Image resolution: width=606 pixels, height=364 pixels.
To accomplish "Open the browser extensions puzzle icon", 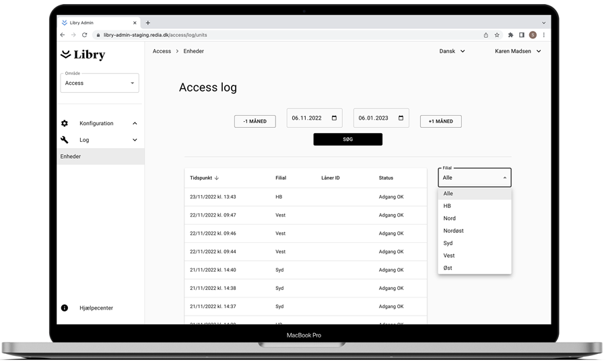I will pyautogui.click(x=510, y=35).
